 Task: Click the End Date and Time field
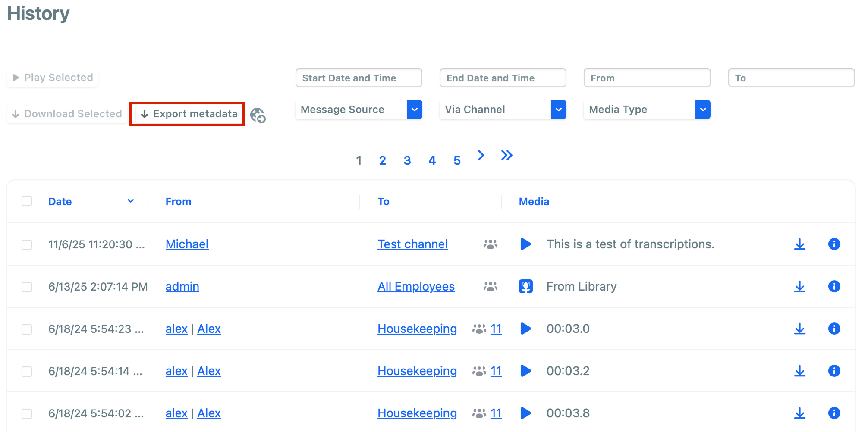(503, 78)
